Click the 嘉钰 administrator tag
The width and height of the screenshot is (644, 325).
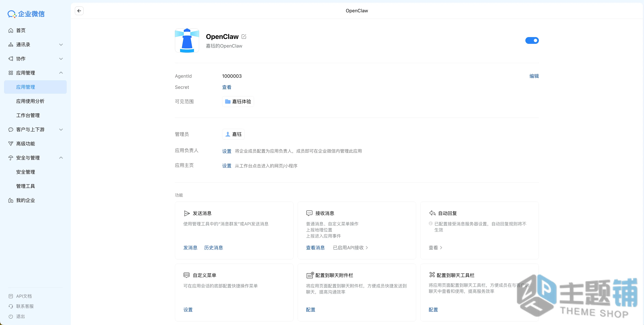233,134
